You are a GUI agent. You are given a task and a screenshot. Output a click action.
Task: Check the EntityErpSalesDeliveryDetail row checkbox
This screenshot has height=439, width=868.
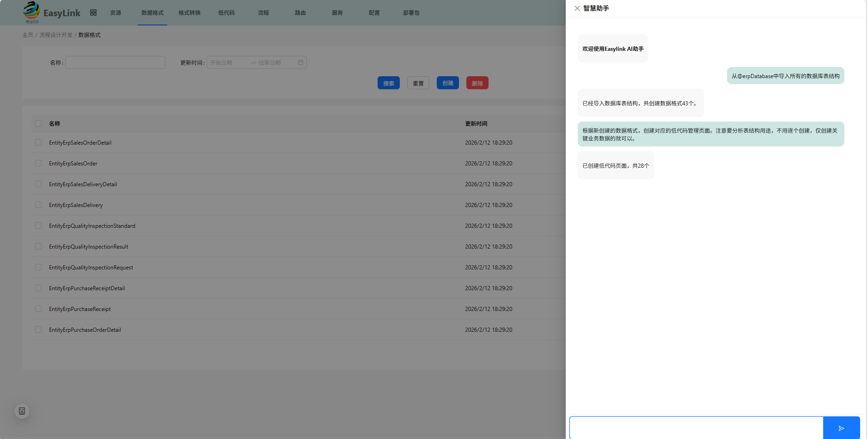[x=38, y=184]
